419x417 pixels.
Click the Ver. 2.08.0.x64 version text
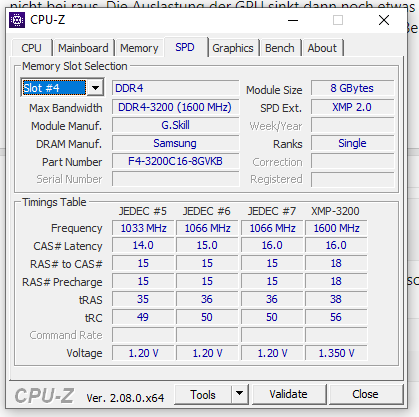click(x=125, y=398)
